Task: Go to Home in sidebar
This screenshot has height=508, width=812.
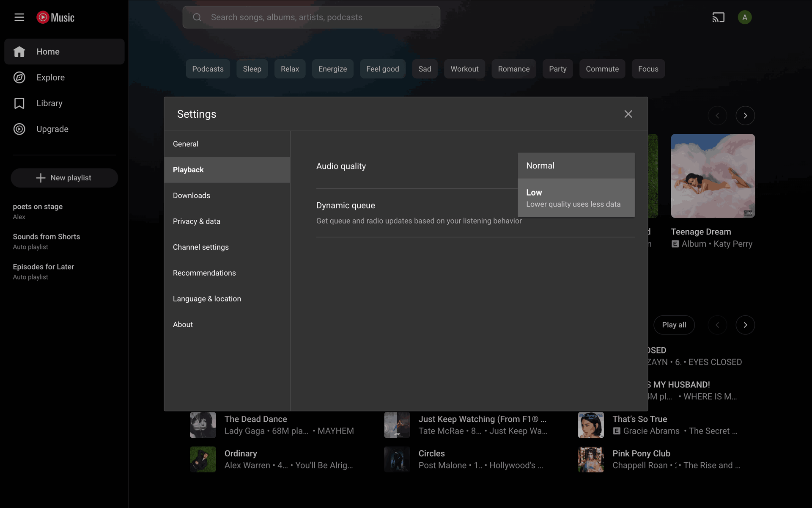Action: 64,52
